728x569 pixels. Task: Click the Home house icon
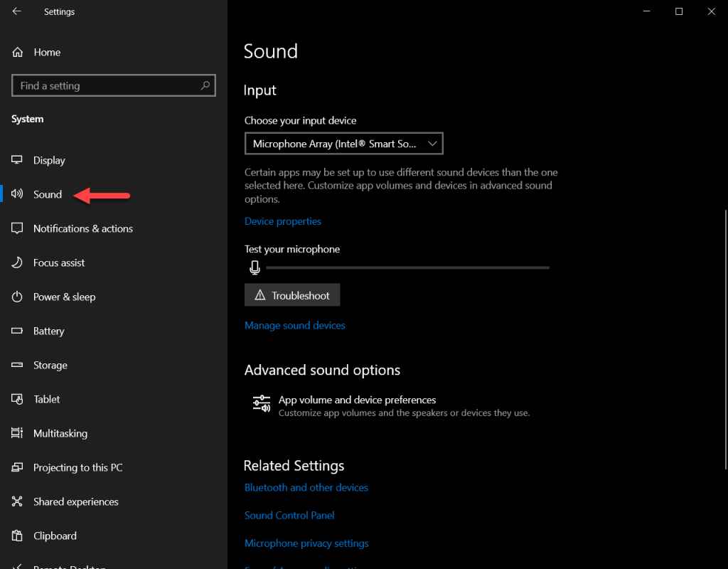coord(17,52)
